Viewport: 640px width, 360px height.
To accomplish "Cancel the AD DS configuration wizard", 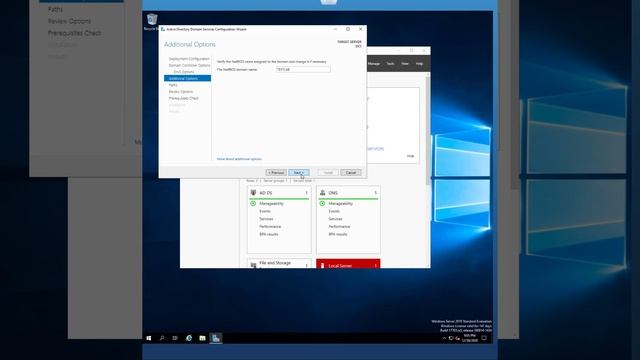I will pyautogui.click(x=351, y=173).
